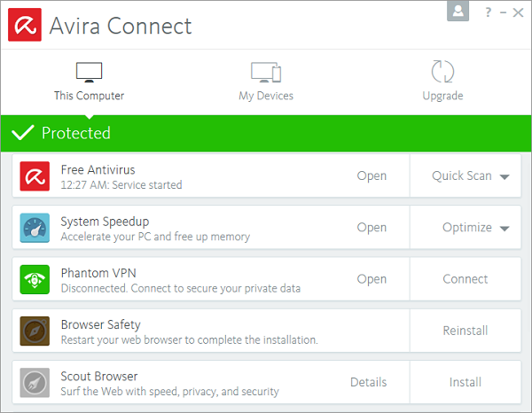Click the Avira red logo in header
Image resolution: width=532 pixels, height=413 pixels.
(25, 25)
